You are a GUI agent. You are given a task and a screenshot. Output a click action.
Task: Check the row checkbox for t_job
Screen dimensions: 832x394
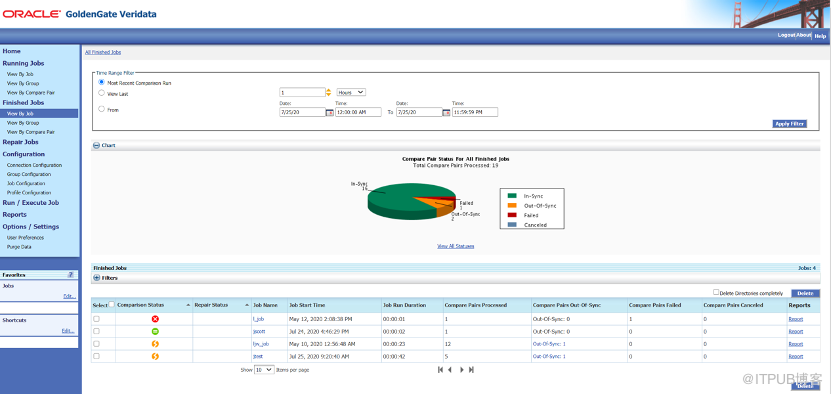[96, 319]
